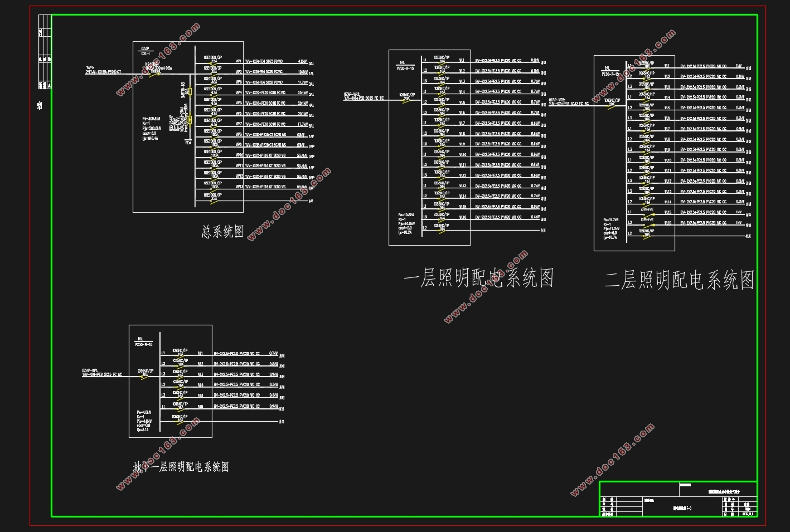Image resolution: width=790 pixels, height=532 pixels.
Task: Select Pe=11.7kW load data in 二层 diagram
Action: [x=610, y=229]
